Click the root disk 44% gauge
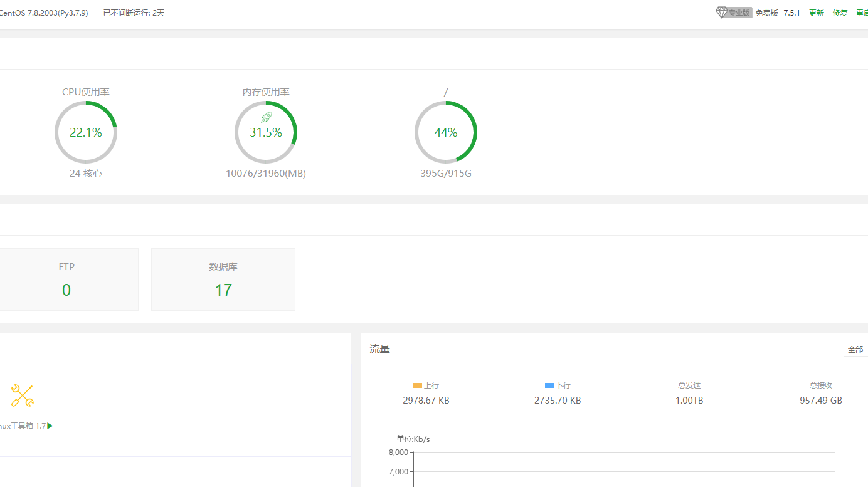This screenshot has height=487, width=868. click(446, 132)
